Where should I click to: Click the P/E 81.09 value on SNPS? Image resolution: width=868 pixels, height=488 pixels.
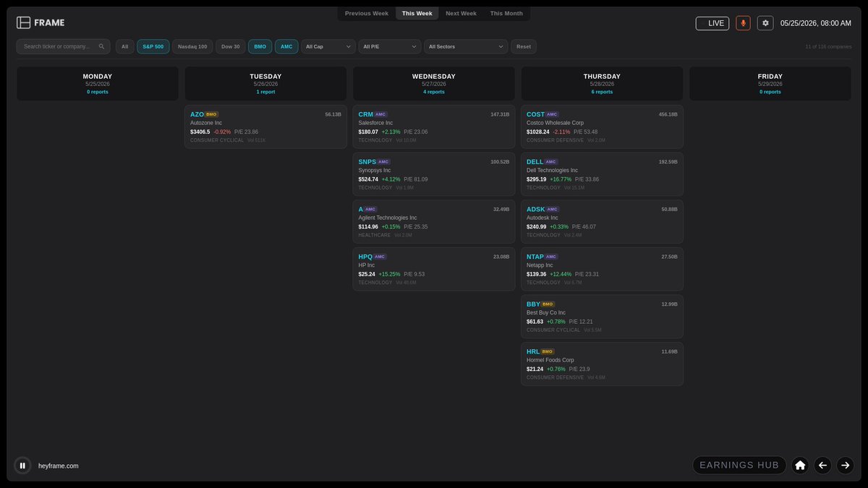pyautogui.click(x=416, y=179)
